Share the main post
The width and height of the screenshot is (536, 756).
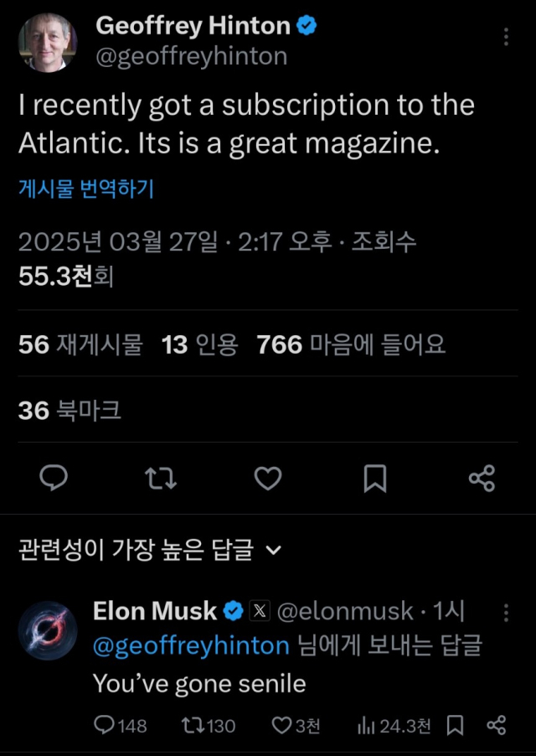coord(482,479)
